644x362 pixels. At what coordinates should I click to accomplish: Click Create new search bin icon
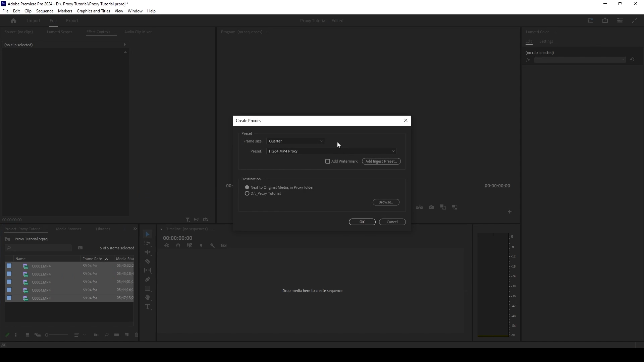[80, 248]
